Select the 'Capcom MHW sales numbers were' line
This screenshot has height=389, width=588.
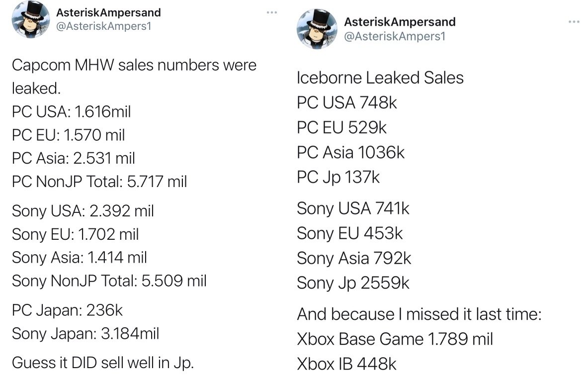[134, 65]
